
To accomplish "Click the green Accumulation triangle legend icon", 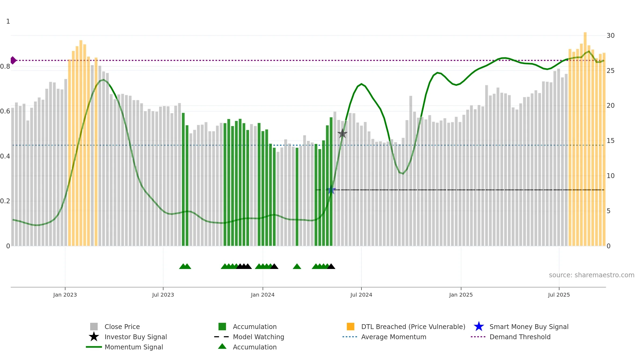I will (222, 346).
